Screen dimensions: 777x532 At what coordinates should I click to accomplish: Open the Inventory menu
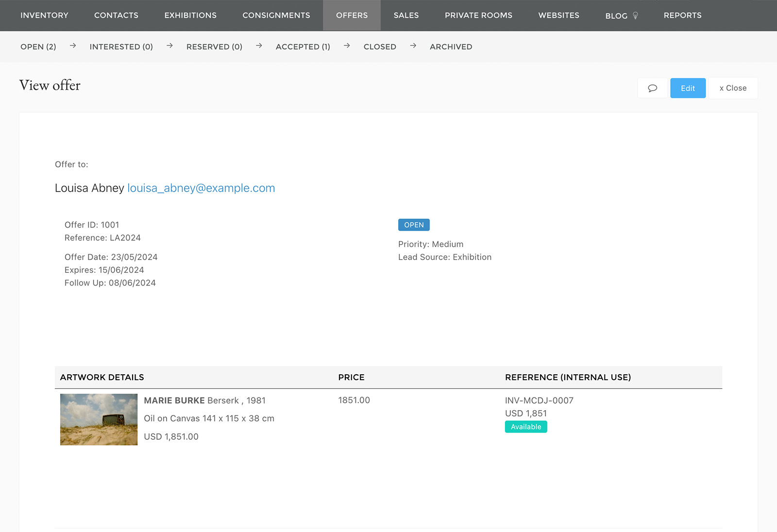coord(44,16)
